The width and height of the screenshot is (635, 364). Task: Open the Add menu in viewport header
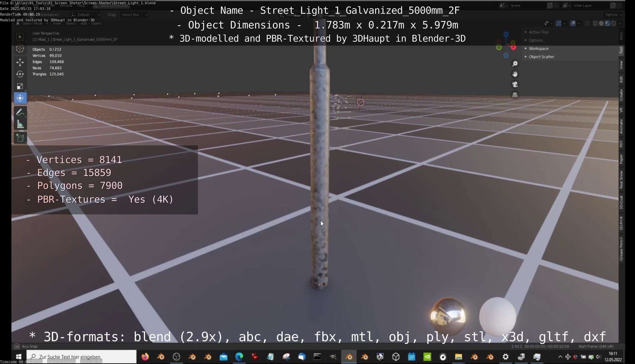click(x=83, y=23)
